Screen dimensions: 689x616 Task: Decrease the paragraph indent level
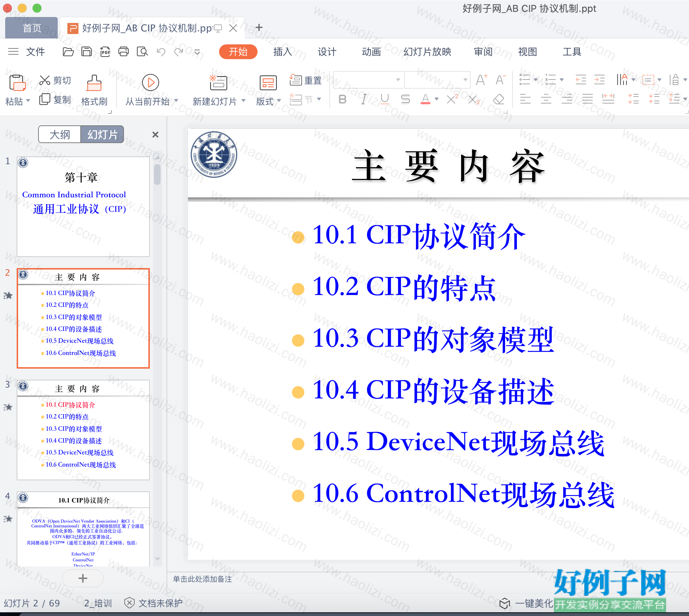tap(581, 79)
